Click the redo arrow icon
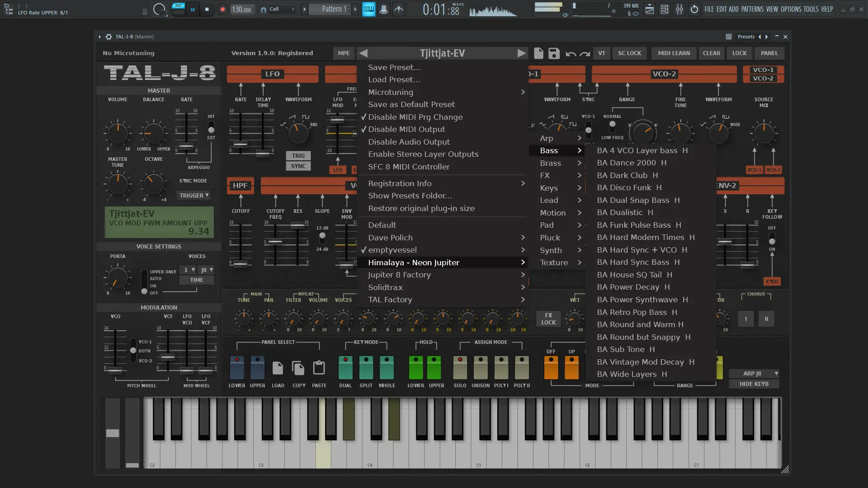868x488 pixels. coord(585,54)
